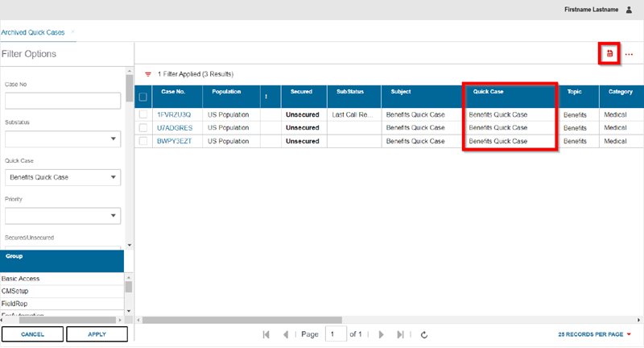This screenshot has width=644, height=348.
Task: Click the filter panel scroll up arrow
Action: coord(130,71)
